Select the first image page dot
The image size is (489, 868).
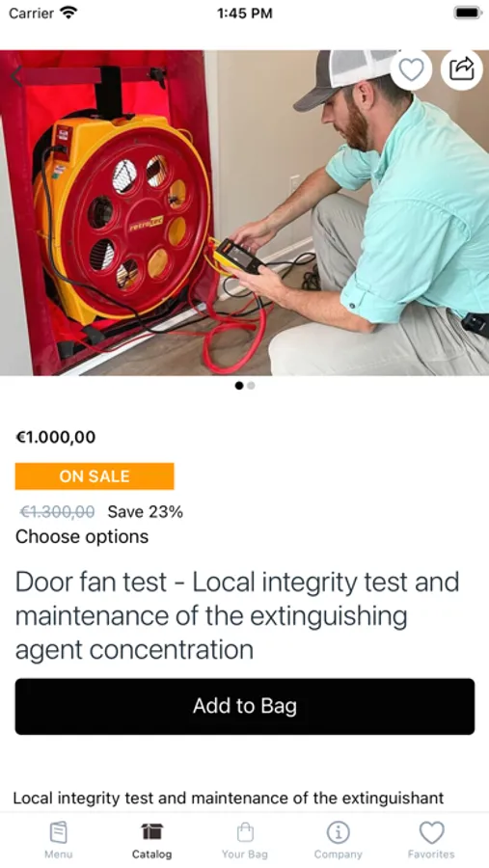pos(239,385)
